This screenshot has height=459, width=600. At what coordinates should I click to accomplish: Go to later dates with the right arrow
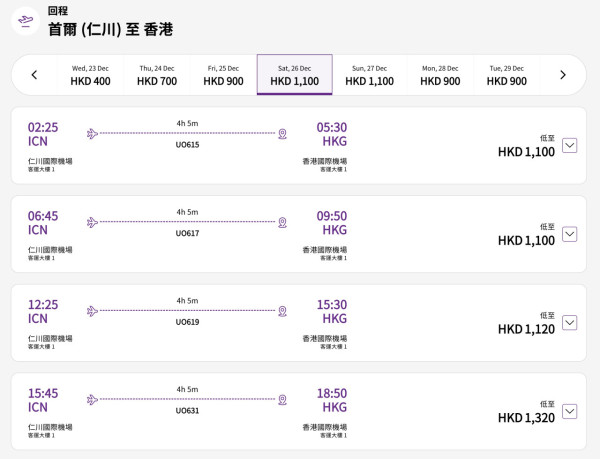click(562, 75)
